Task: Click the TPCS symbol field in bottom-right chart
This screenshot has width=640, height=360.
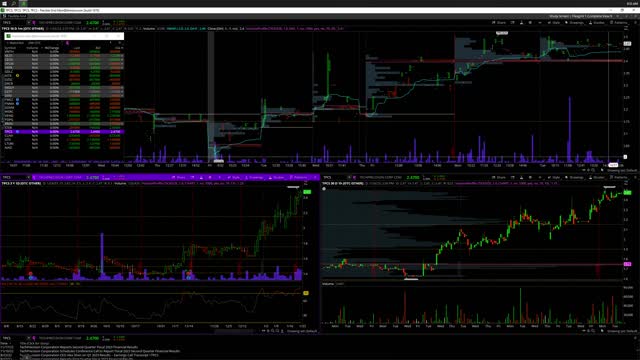Action: click(334, 178)
